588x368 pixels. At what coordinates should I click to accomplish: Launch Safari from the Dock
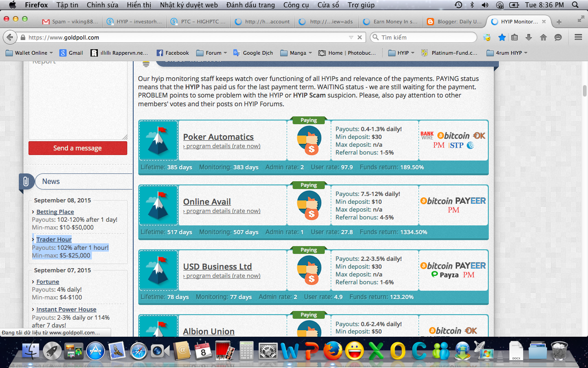139,351
